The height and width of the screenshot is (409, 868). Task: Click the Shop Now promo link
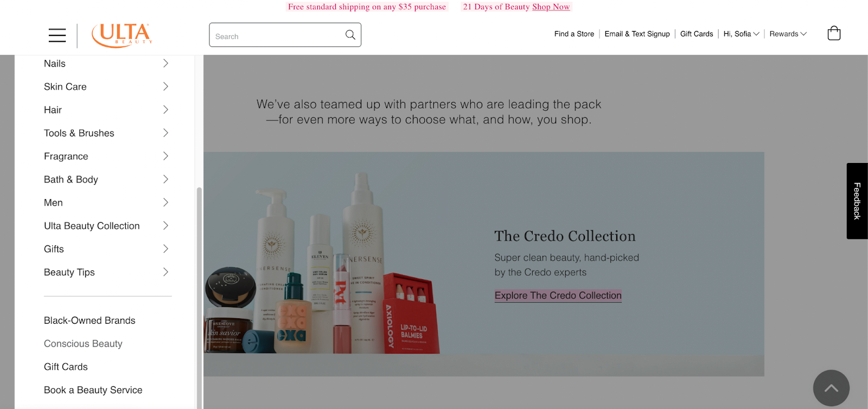[x=551, y=7]
